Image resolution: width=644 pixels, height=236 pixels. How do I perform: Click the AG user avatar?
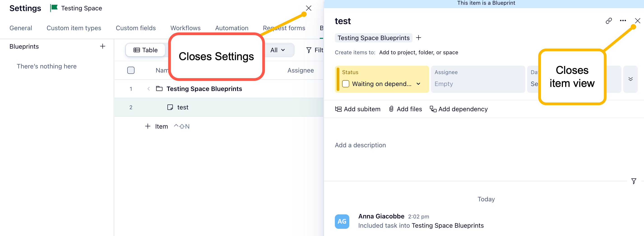click(x=342, y=221)
